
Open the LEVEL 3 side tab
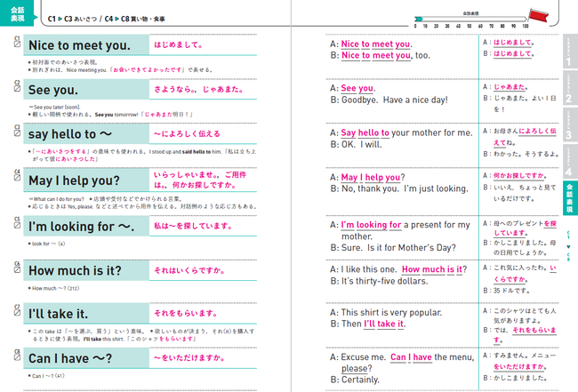click(x=569, y=124)
